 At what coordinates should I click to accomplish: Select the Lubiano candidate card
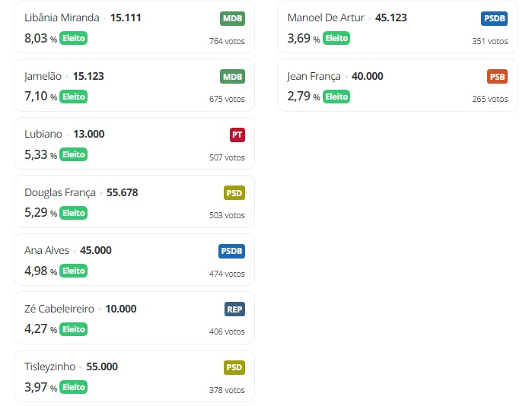pos(134,144)
